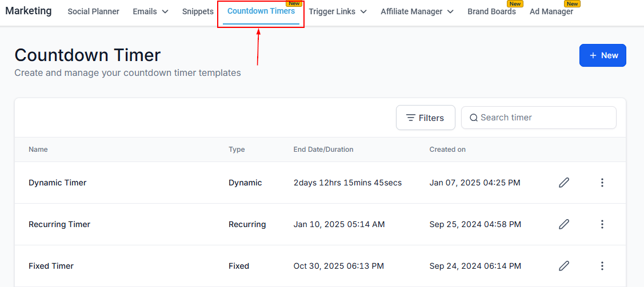This screenshot has width=644, height=287.
Task: Click the magnifier icon in search box
Action: tap(473, 118)
